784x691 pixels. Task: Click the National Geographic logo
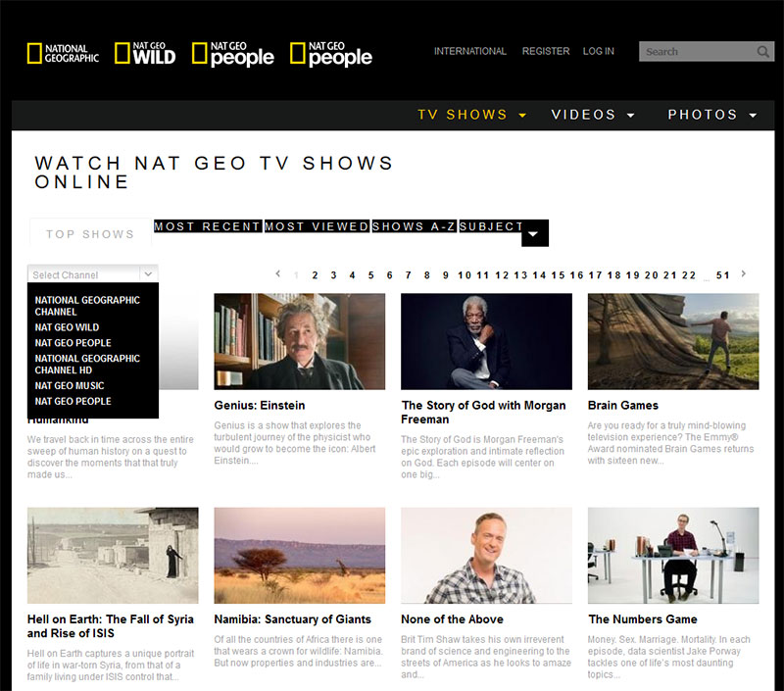coord(63,54)
